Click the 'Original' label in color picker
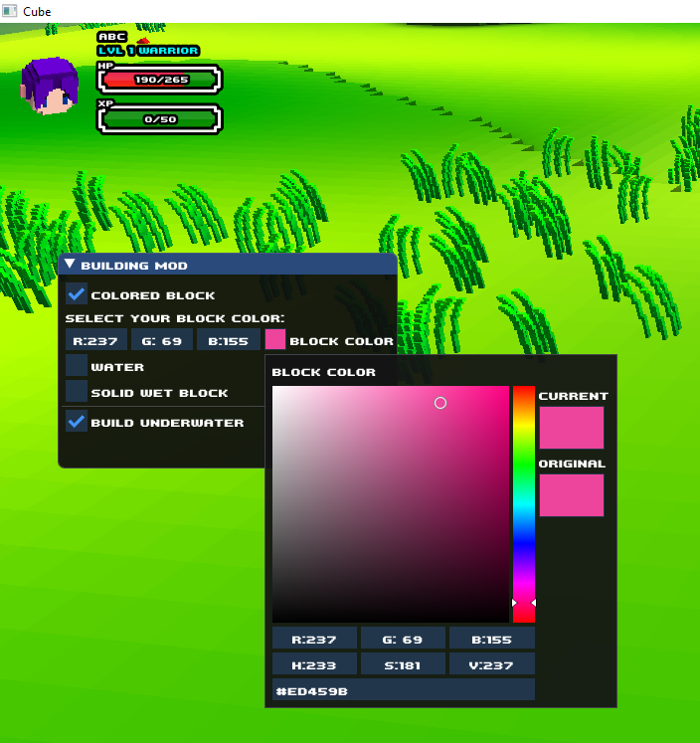This screenshot has width=700, height=743. [572, 464]
